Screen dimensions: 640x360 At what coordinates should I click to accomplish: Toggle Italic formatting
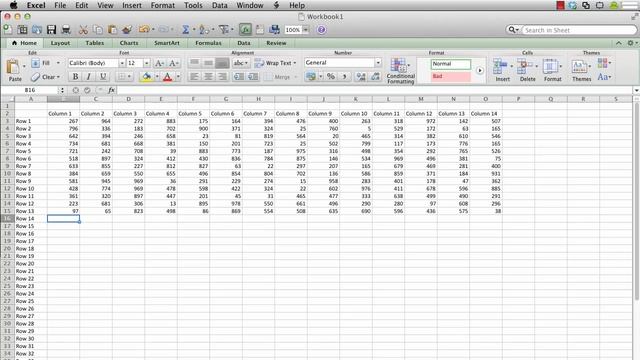(89, 76)
